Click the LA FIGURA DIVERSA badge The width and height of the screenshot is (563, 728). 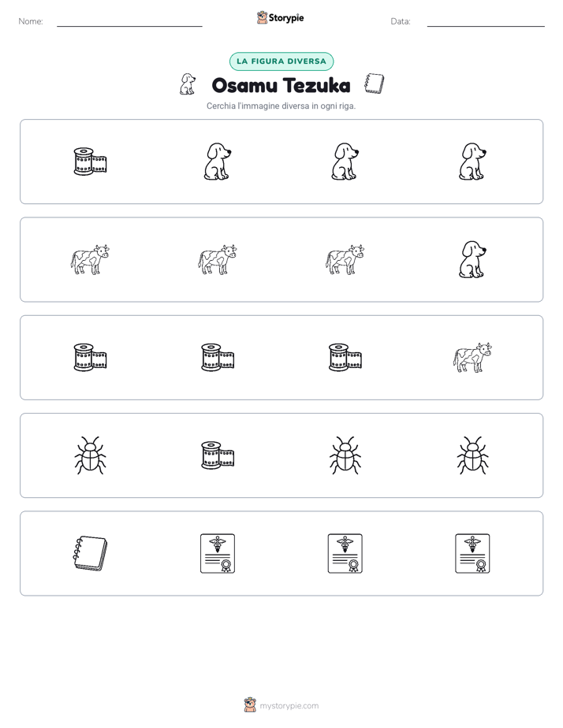(281, 61)
